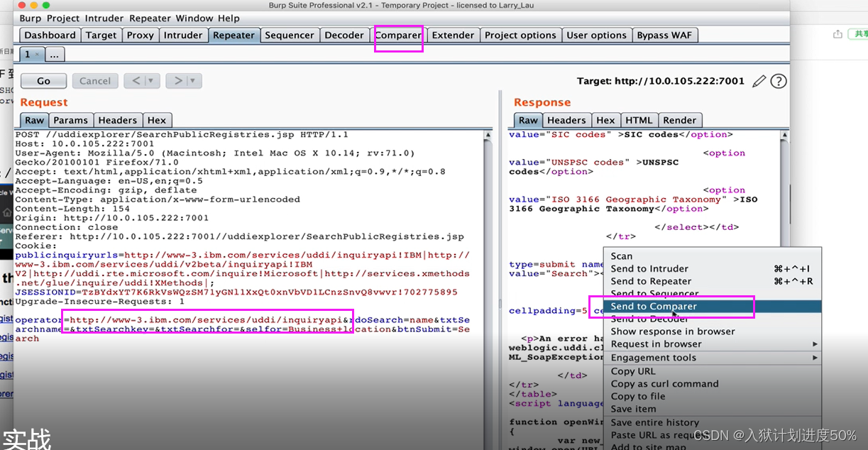Open the Project menu
This screenshot has width=868, height=450.
pos(65,18)
